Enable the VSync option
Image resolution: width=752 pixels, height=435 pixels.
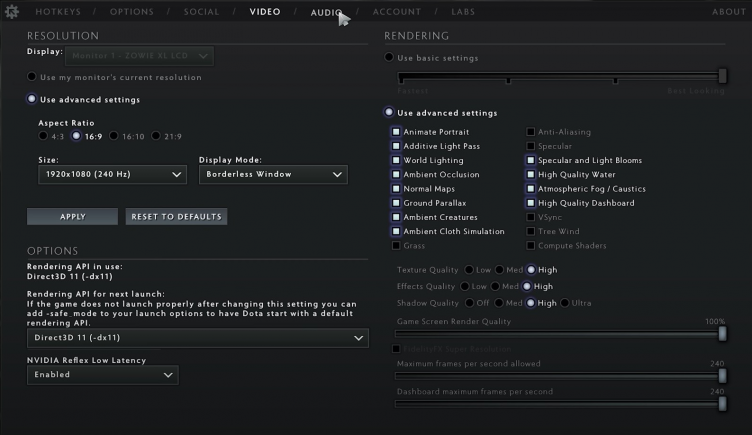click(531, 217)
